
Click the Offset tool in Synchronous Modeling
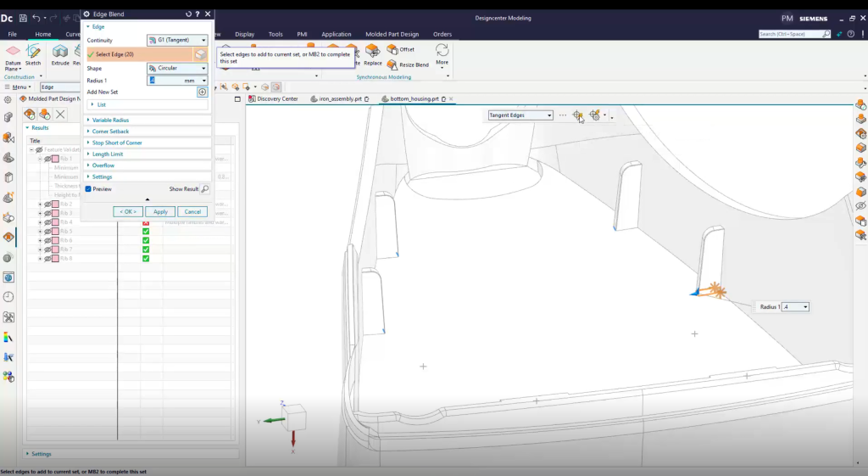[x=392, y=49]
